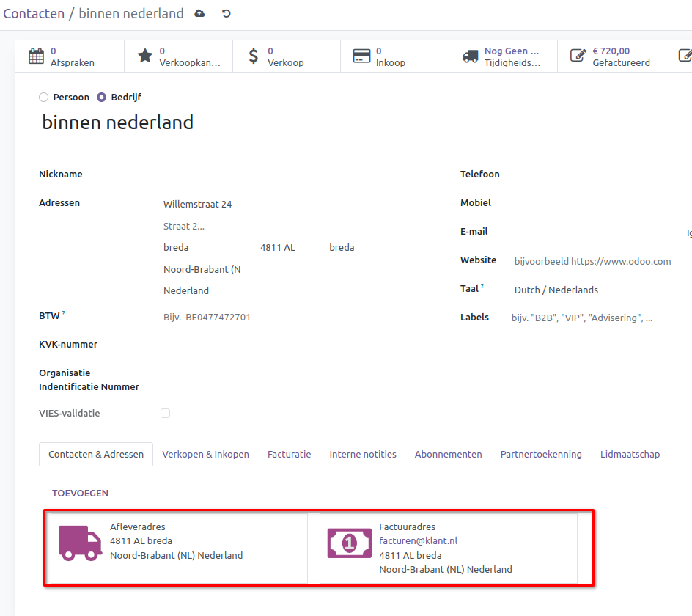Screen dimensions: 692x616
Task: Click the cloud icon to save changes
Action: (199, 13)
